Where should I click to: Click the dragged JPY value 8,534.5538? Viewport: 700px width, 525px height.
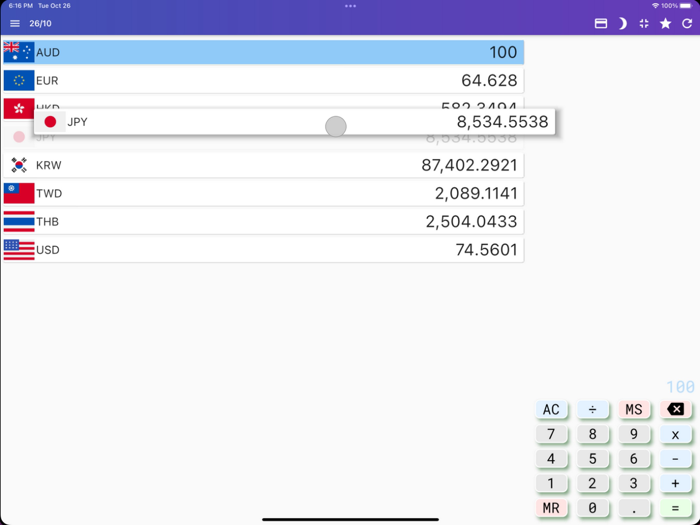pyautogui.click(x=502, y=121)
